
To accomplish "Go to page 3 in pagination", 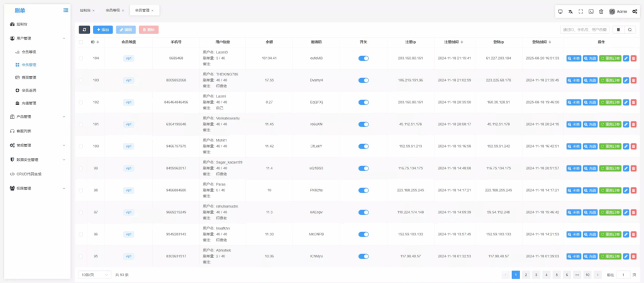I will click(x=536, y=275).
